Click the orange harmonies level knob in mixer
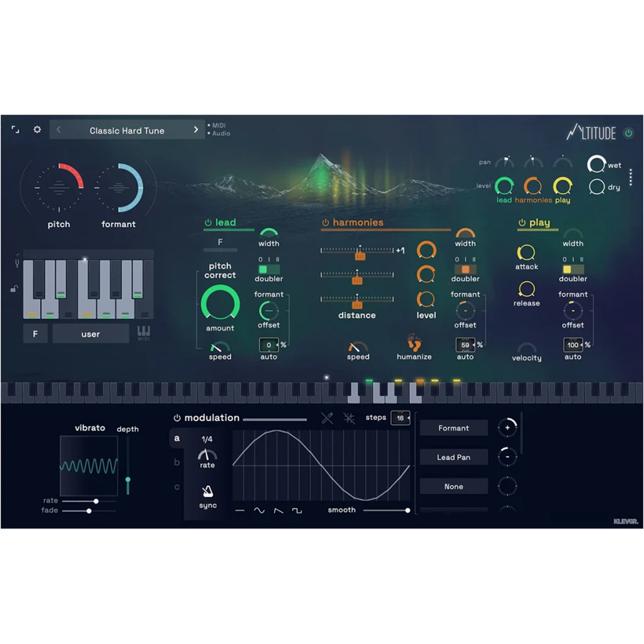The width and height of the screenshot is (644, 644). [x=533, y=186]
